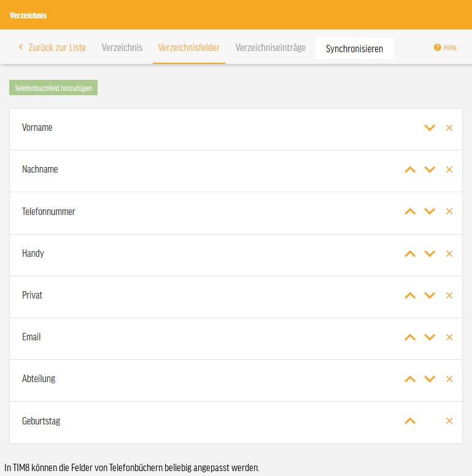
Task: Move Telefonnummer field down
Action: [430, 211]
